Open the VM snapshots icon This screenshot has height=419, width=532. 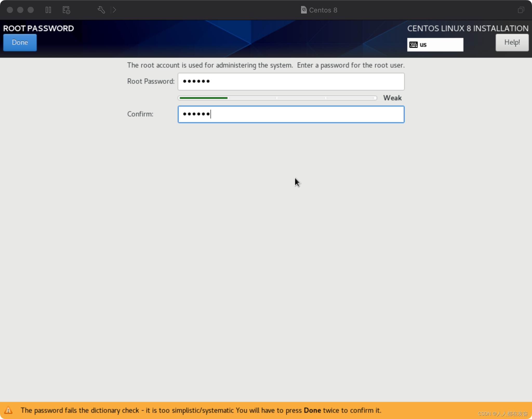coord(66,10)
